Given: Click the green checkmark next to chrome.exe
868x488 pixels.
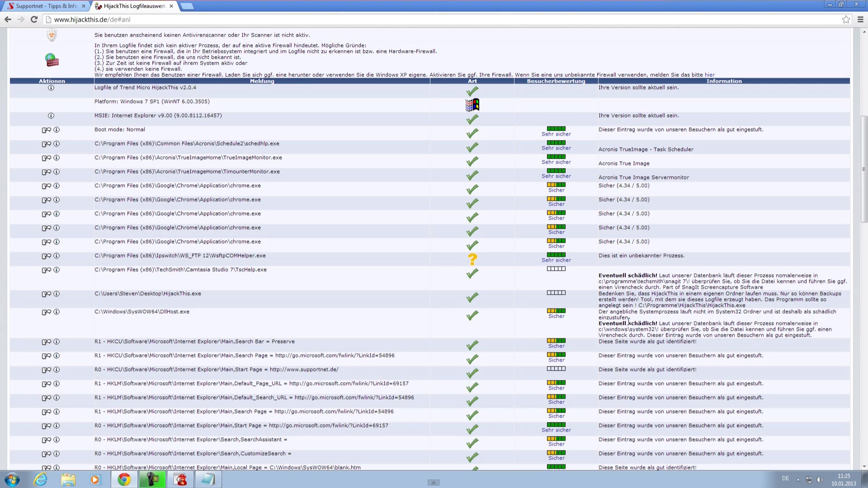Looking at the screenshot, I should pyautogui.click(x=472, y=188).
